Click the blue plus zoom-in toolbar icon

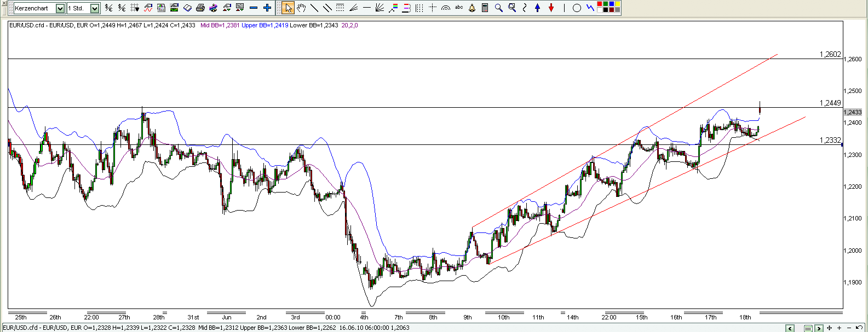(x=267, y=8)
